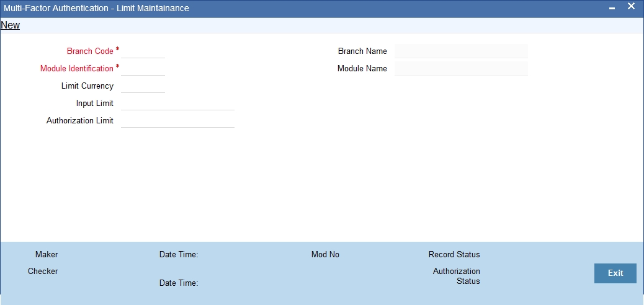This screenshot has width=644, height=305.
Task: Click the Maker's Date Time label
Action: click(x=179, y=255)
